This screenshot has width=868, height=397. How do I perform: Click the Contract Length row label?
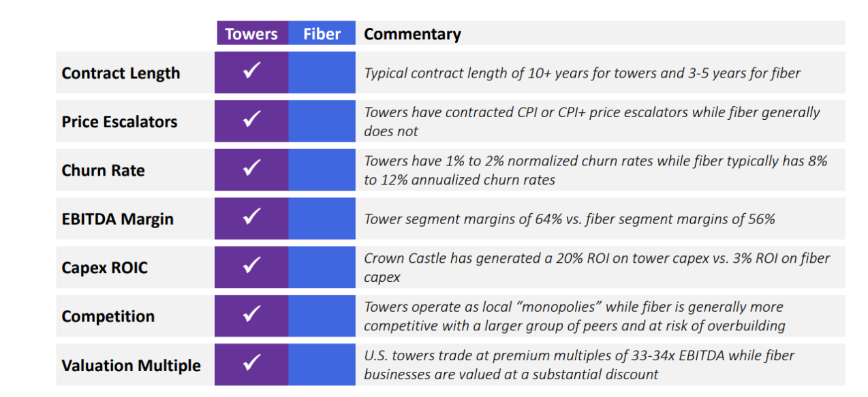click(x=121, y=73)
